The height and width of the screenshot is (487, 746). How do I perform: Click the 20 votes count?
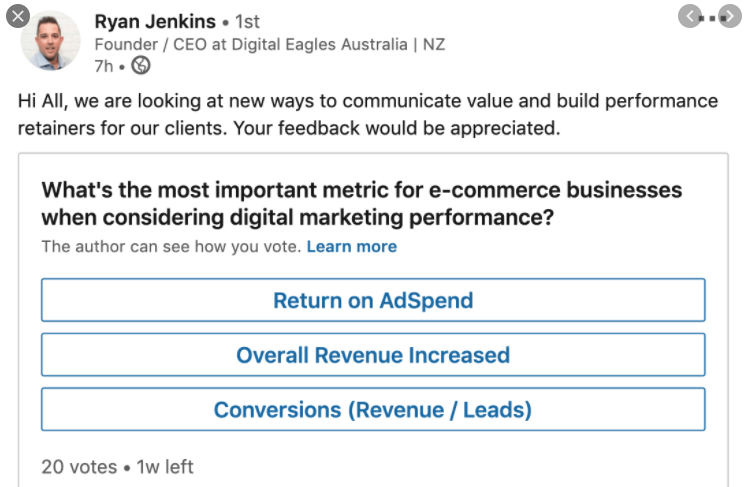[79, 467]
